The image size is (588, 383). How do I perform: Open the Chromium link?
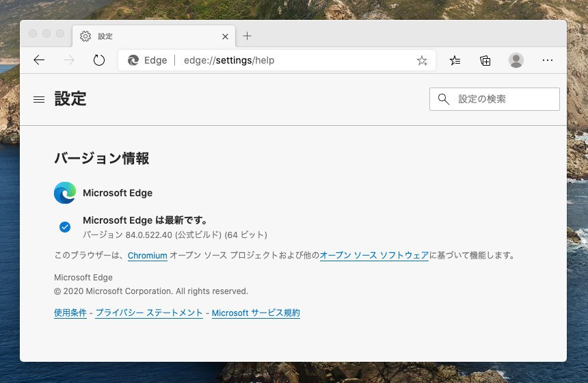click(x=148, y=256)
